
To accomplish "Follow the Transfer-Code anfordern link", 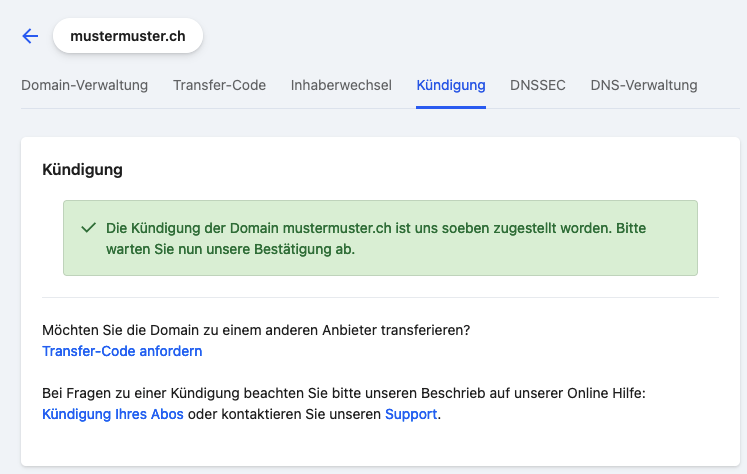I will point(122,351).
